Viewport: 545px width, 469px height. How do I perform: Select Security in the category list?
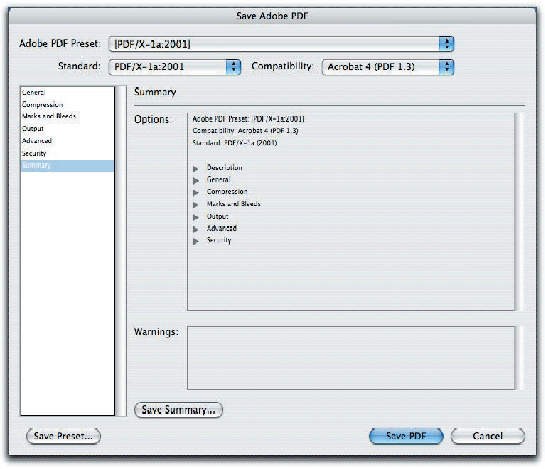pos(34,153)
